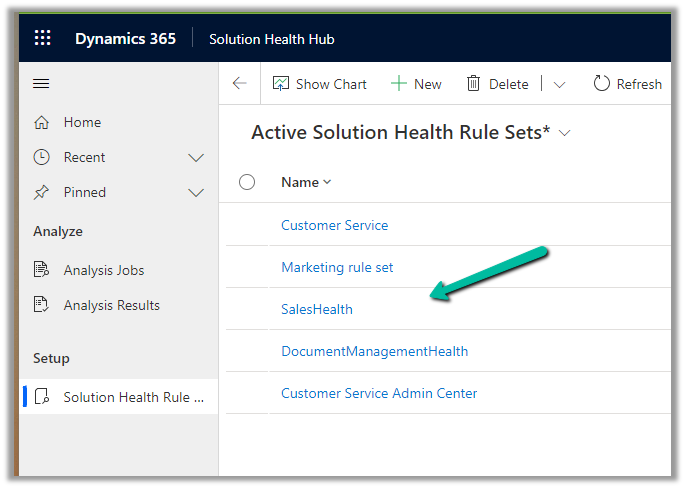Open the Customer Service rule set

(334, 225)
